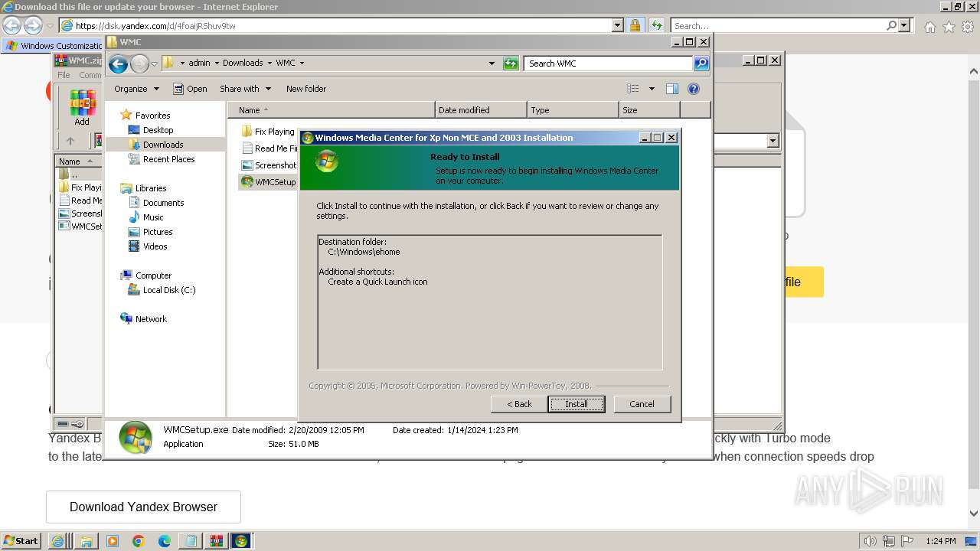Open Local Disk (C:)
The height and width of the screenshot is (551, 980).
[x=169, y=290]
